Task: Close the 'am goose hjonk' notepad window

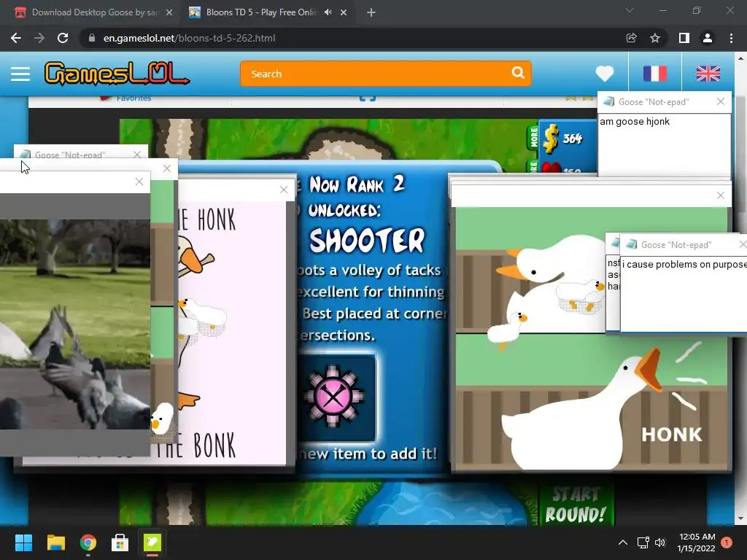Action: coord(720,101)
